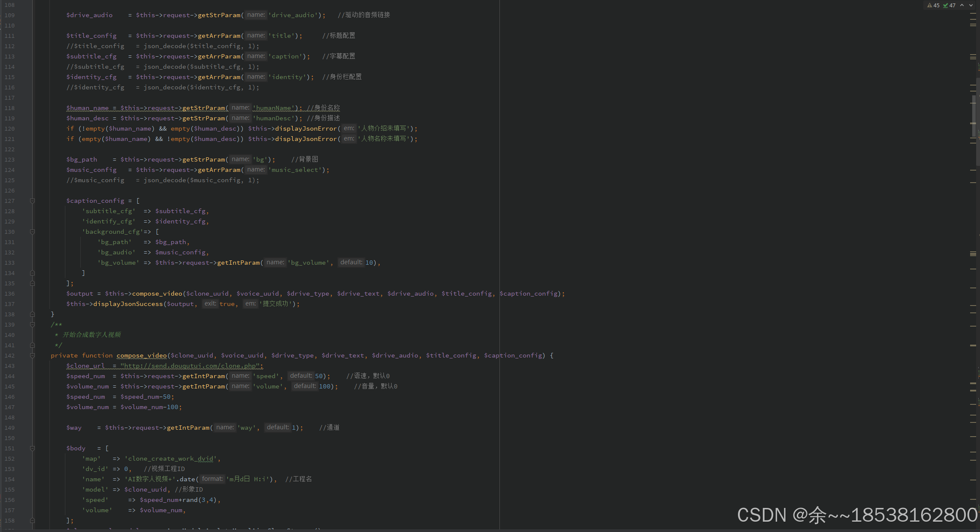Collapse the $body array fold marker
980x532 pixels.
[32, 448]
